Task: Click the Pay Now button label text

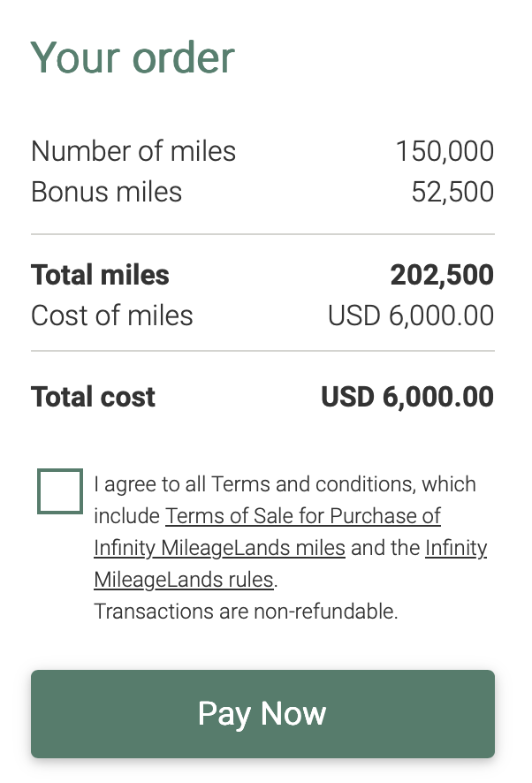Action: coord(262,713)
